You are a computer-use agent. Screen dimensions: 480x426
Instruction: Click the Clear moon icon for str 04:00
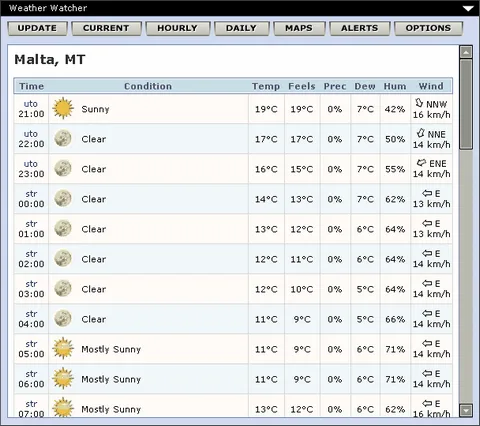click(x=63, y=318)
